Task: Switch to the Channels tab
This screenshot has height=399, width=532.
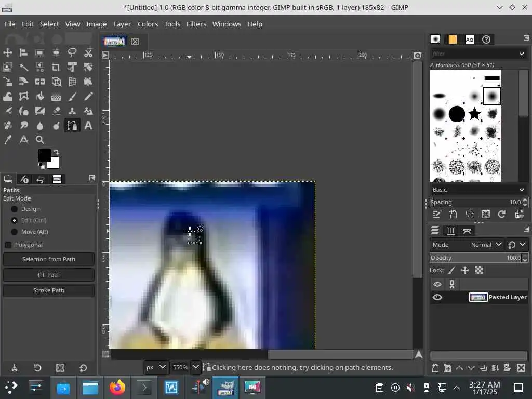Action: pyautogui.click(x=450, y=231)
